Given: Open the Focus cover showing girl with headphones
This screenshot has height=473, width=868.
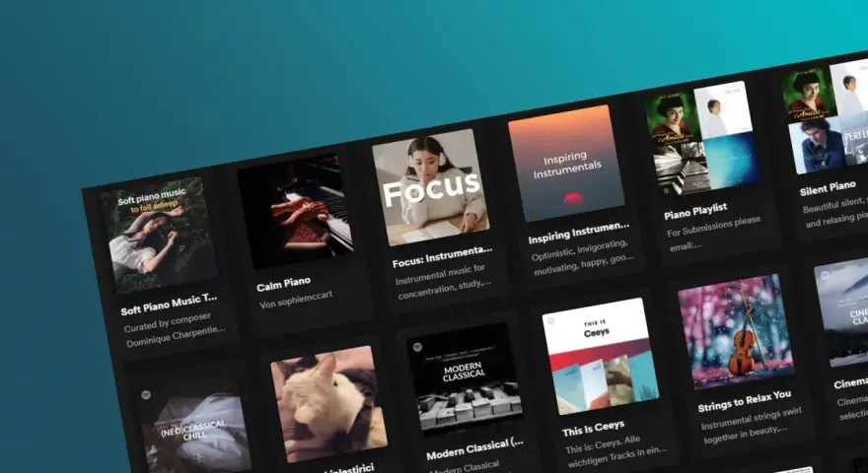Looking at the screenshot, I should (x=431, y=187).
